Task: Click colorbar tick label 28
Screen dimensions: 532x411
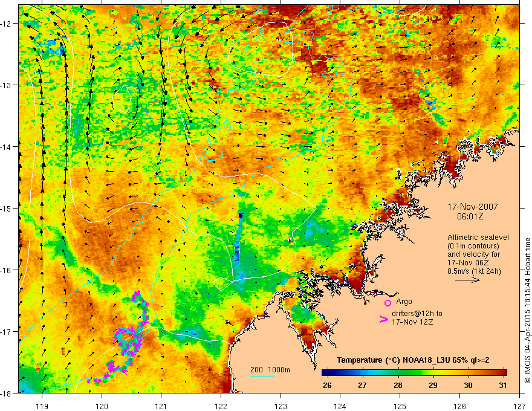Action: pyautogui.click(x=398, y=385)
